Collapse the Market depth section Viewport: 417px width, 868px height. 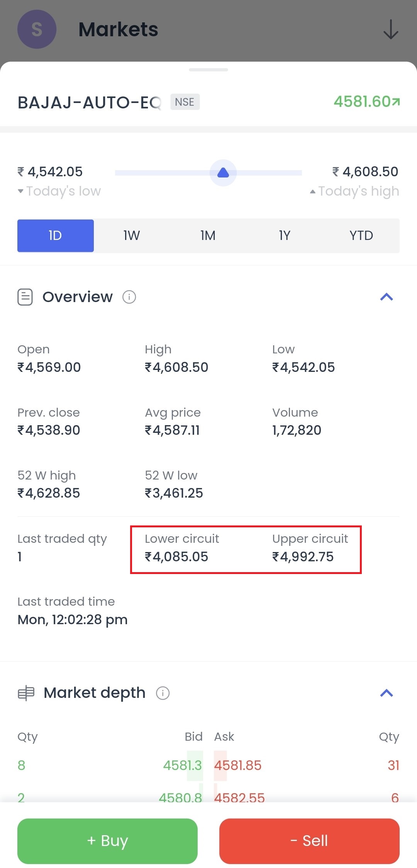386,693
